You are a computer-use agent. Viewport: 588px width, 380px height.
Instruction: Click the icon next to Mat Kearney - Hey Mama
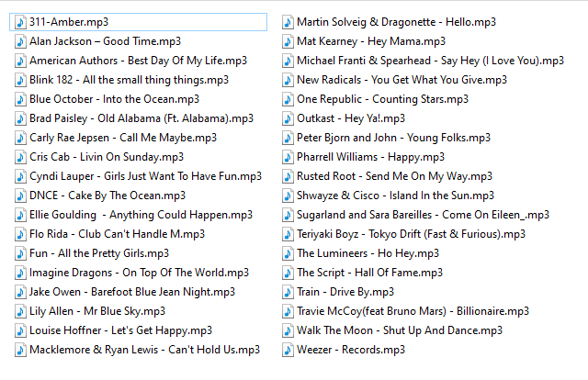point(288,41)
